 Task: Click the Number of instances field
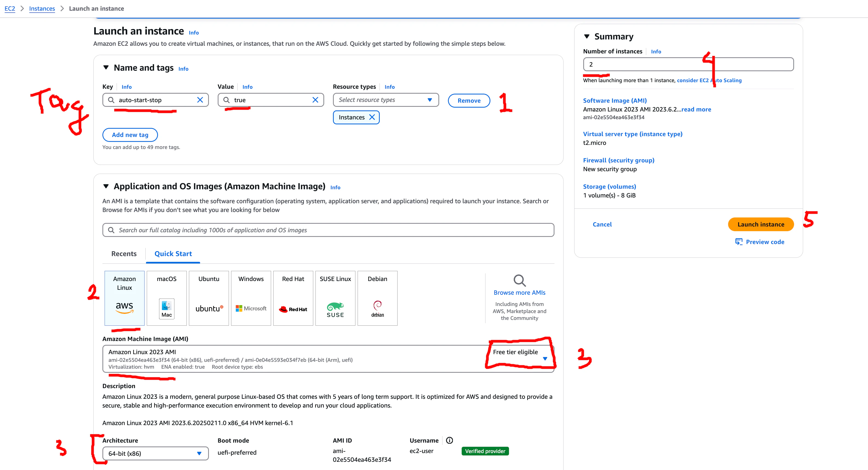coord(688,64)
